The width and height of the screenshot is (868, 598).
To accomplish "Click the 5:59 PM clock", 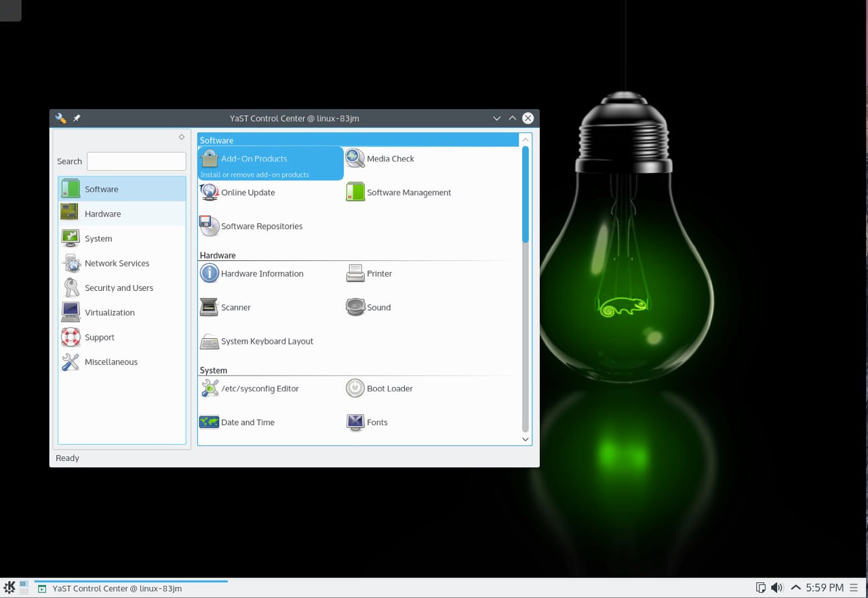I will click(x=825, y=588).
